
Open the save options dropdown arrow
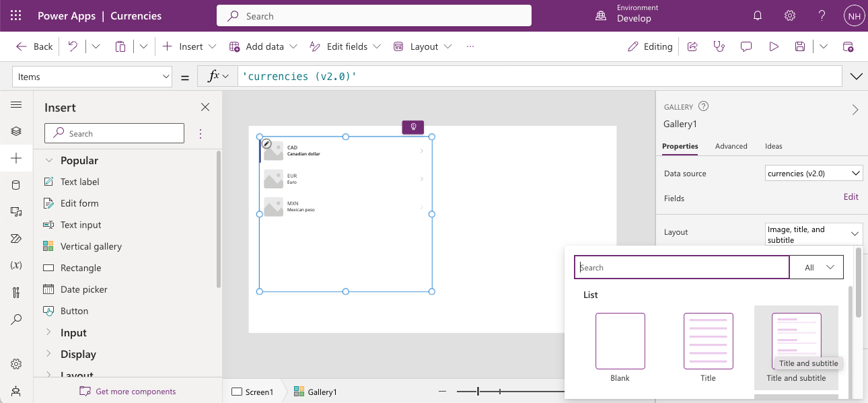pyautogui.click(x=824, y=46)
